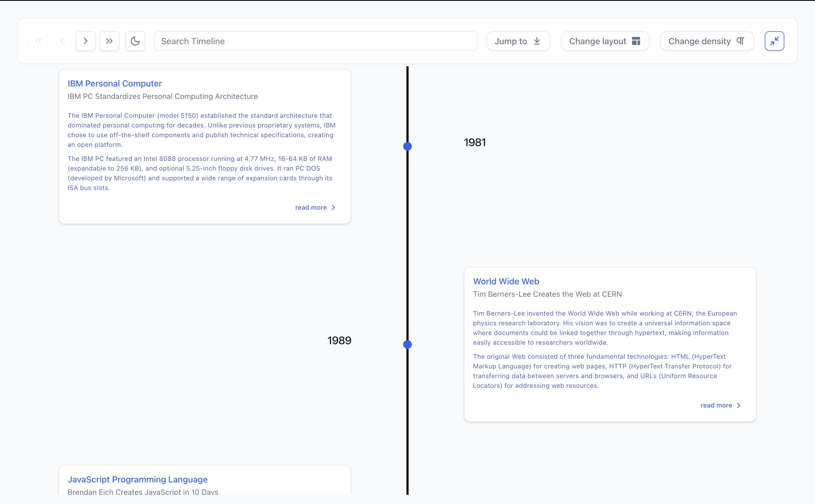Skip to the last timeline event

click(x=109, y=41)
